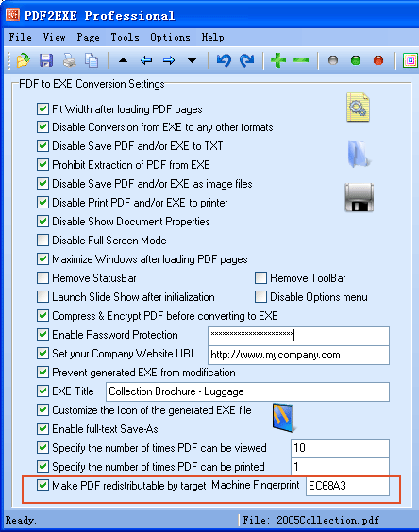Click the PDF2EXE application title bar icon
Screen dimensions: 419x532
[x=12, y=15]
